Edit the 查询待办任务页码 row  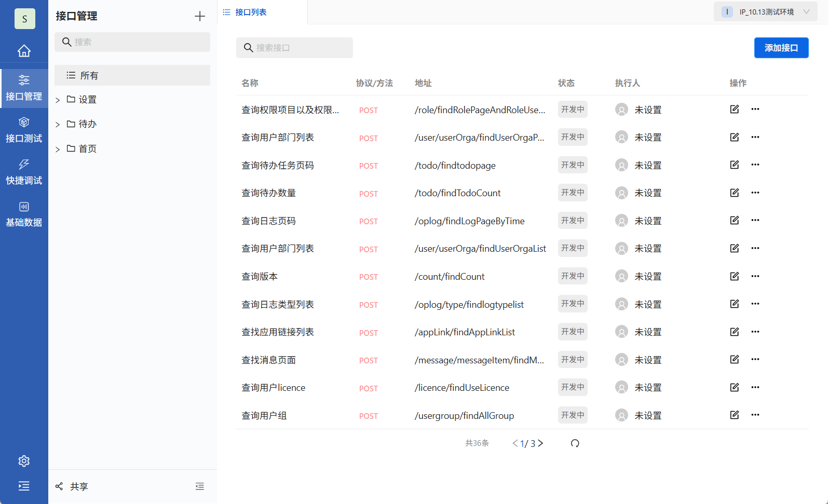(735, 165)
